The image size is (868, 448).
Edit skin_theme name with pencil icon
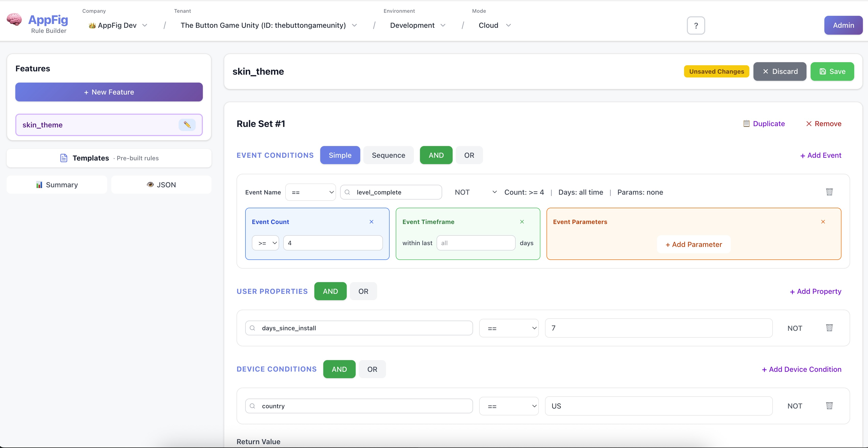pos(188,125)
